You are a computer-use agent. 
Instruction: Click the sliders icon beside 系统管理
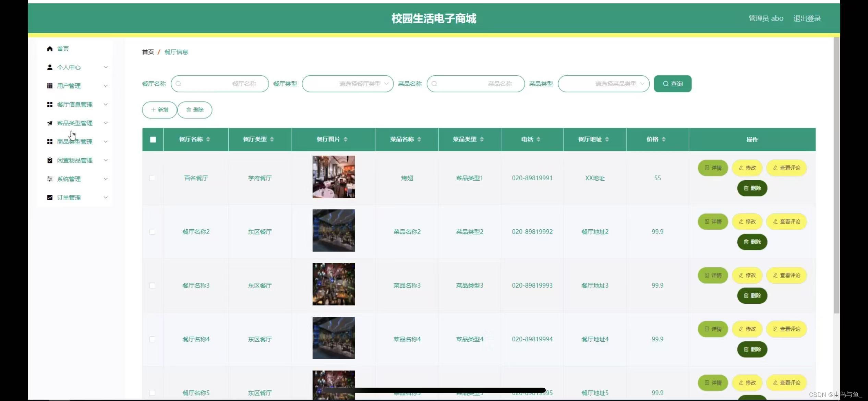(x=50, y=179)
